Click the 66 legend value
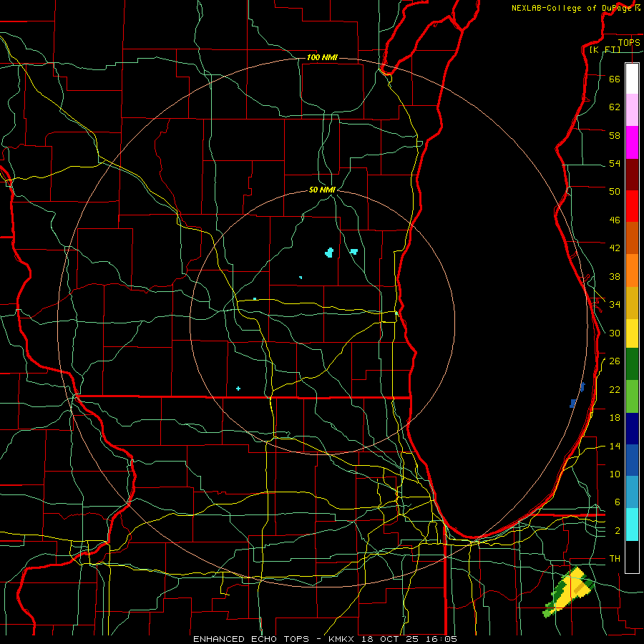The height and width of the screenshot is (644, 644). coord(615,79)
